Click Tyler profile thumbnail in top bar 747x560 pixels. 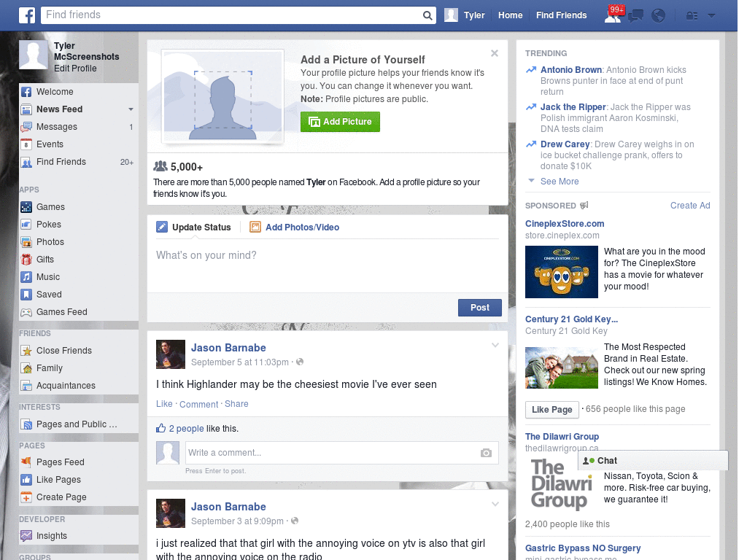pyautogui.click(x=451, y=15)
